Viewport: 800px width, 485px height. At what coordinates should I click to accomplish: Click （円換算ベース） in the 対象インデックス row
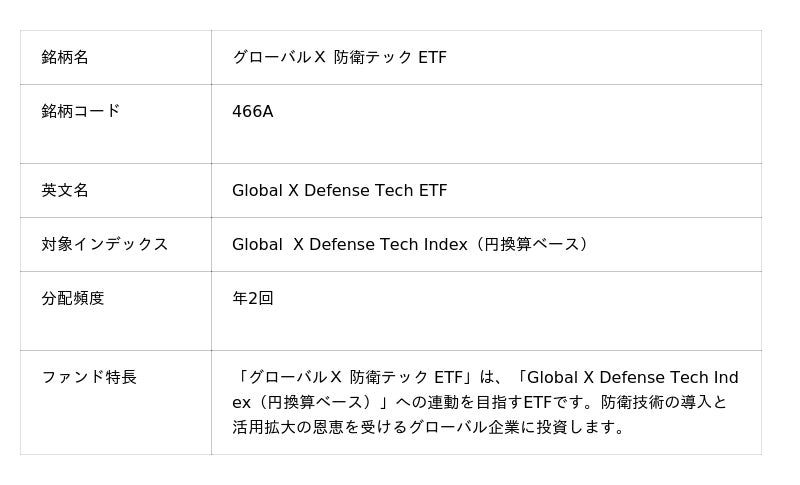[x=531, y=244]
